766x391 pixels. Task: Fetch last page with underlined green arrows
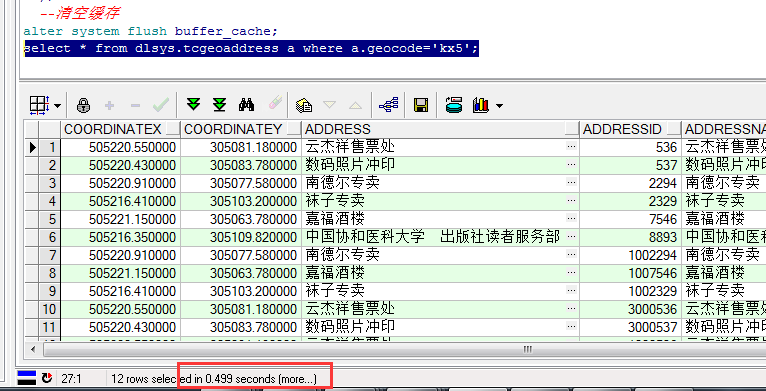pyautogui.click(x=220, y=105)
